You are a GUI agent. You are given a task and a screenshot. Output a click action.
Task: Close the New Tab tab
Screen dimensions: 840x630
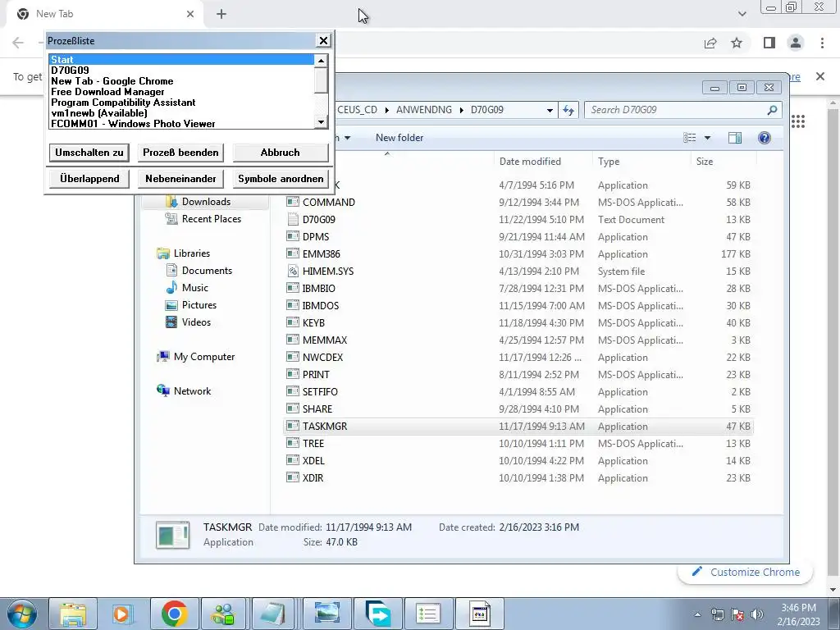point(190,14)
